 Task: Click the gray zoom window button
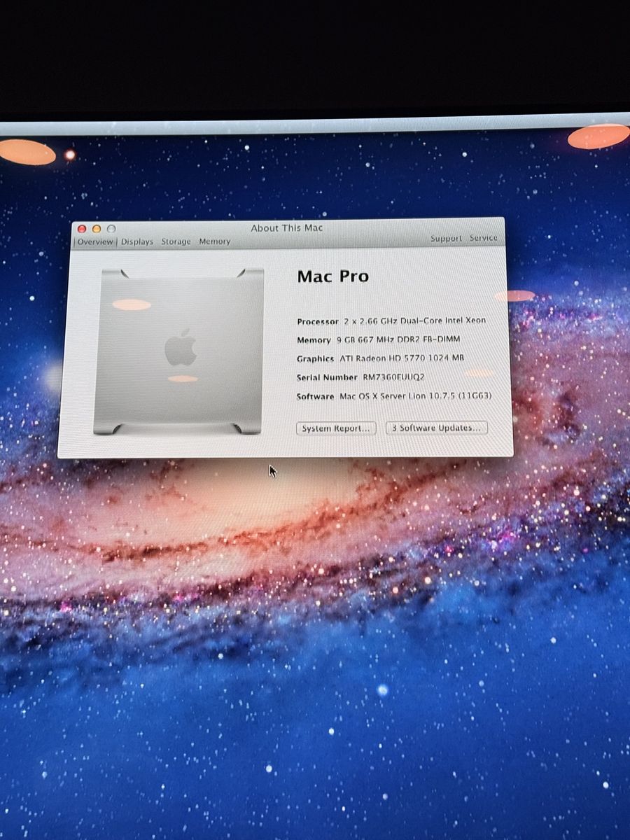point(111,229)
